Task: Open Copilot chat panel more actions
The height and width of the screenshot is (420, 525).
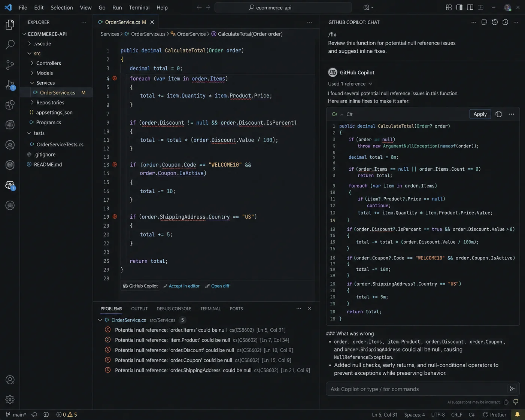Action: coord(516,22)
